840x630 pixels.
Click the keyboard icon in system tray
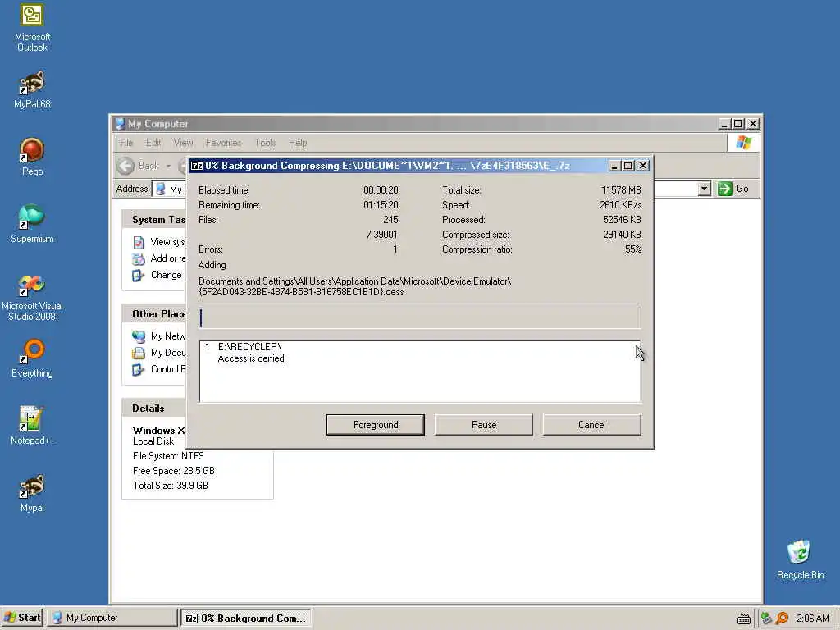(x=743, y=619)
